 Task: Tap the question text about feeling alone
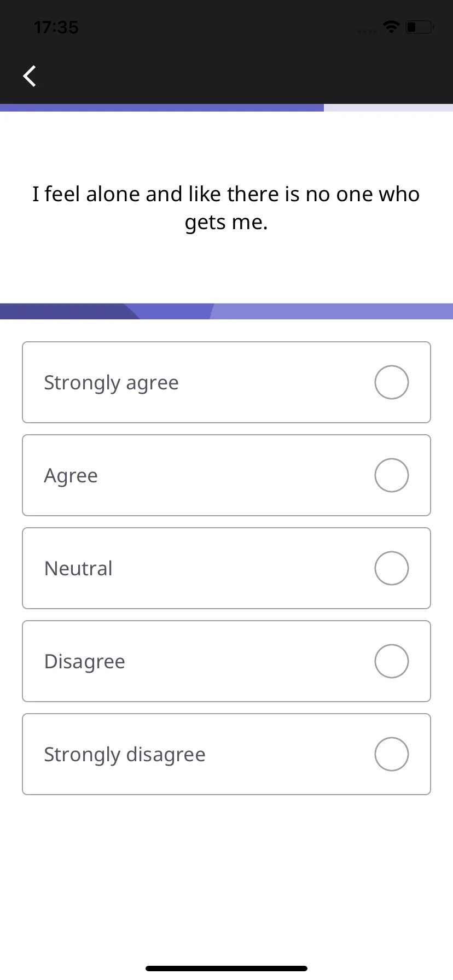[x=226, y=208]
